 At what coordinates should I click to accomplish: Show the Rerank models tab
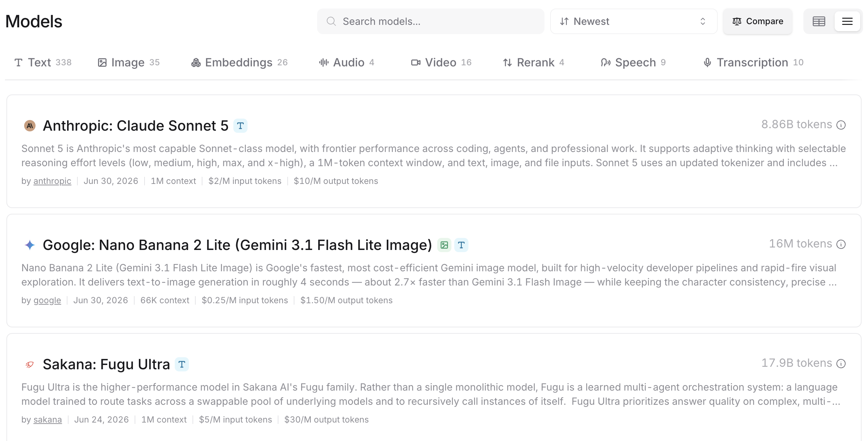click(x=533, y=62)
